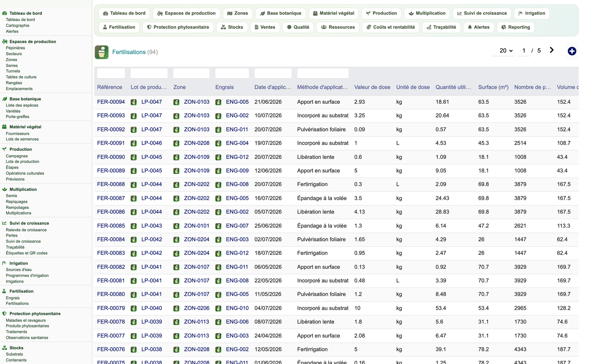Click the zone icon next to ZON-0208 in FER-00091 row

point(176,143)
